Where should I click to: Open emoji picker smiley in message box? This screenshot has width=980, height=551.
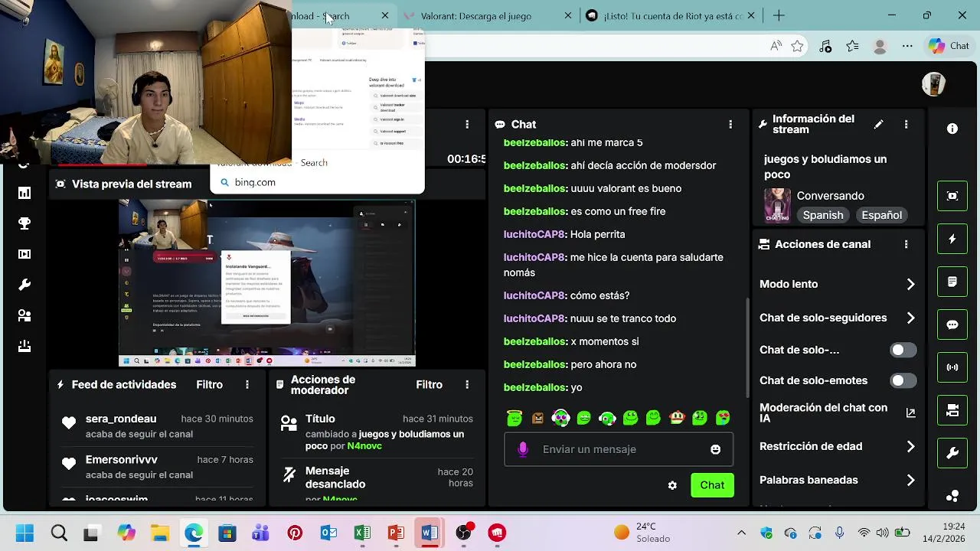click(x=715, y=449)
